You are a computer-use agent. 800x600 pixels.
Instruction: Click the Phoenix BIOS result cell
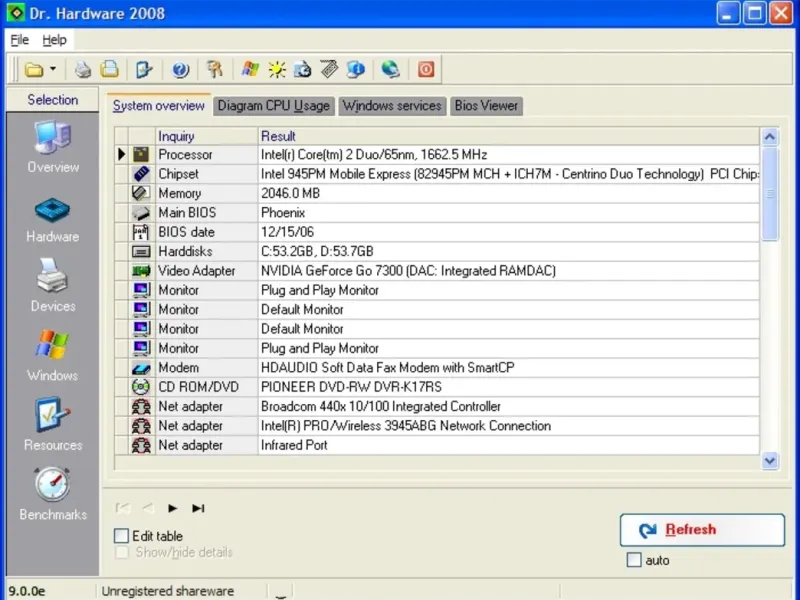coord(509,213)
